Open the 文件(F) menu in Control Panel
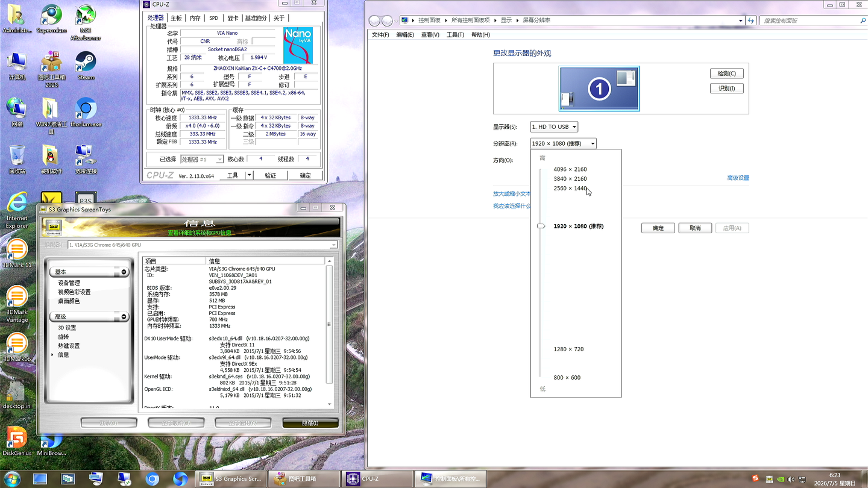868x488 pixels. [x=380, y=35]
